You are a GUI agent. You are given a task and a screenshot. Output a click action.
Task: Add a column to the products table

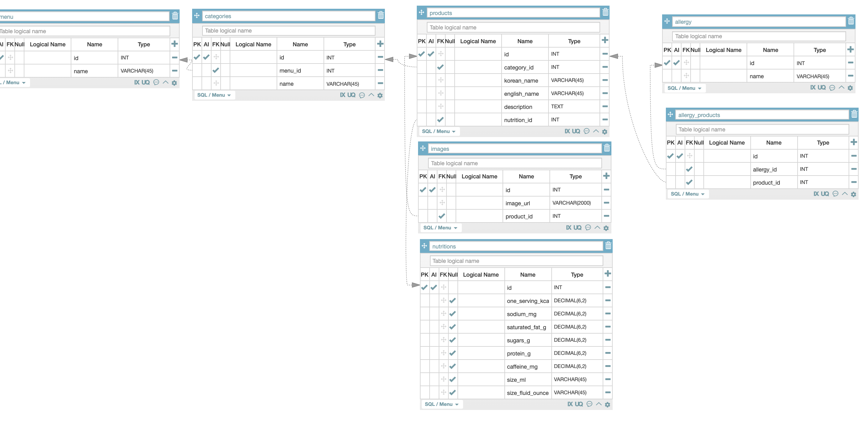605,40
